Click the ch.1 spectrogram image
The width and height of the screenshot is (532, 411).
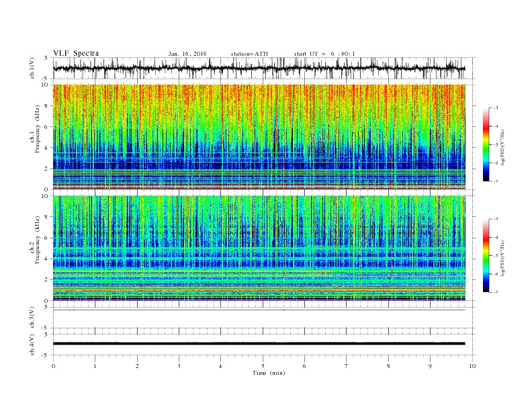point(259,137)
